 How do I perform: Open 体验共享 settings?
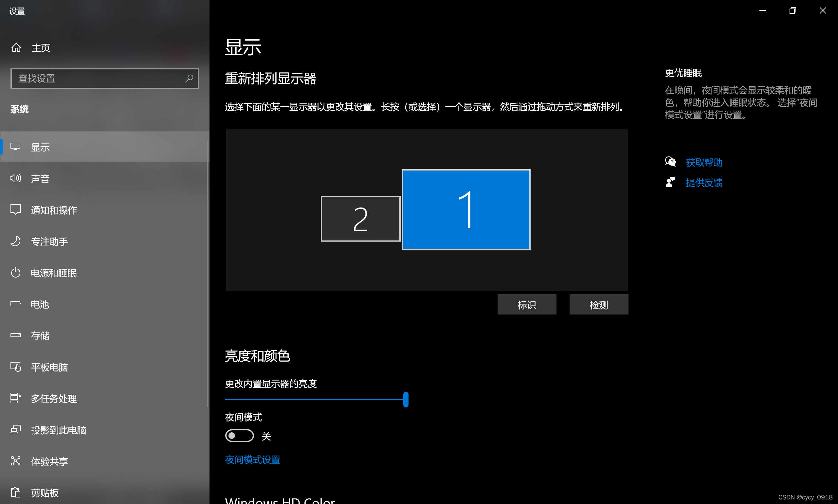(105, 461)
